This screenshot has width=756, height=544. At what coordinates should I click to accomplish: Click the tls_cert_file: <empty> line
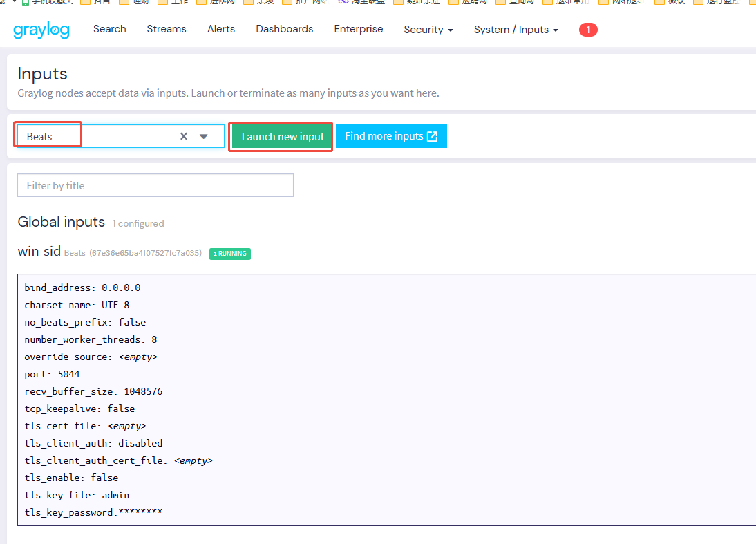85,426
